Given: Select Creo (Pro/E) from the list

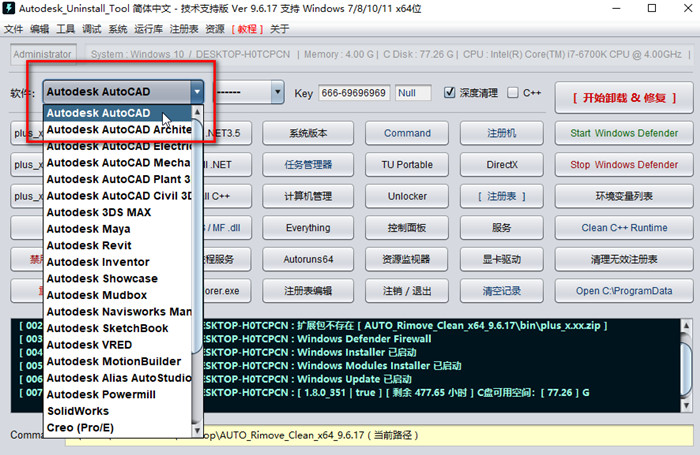Looking at the screenshot, I should pos(118,427).
